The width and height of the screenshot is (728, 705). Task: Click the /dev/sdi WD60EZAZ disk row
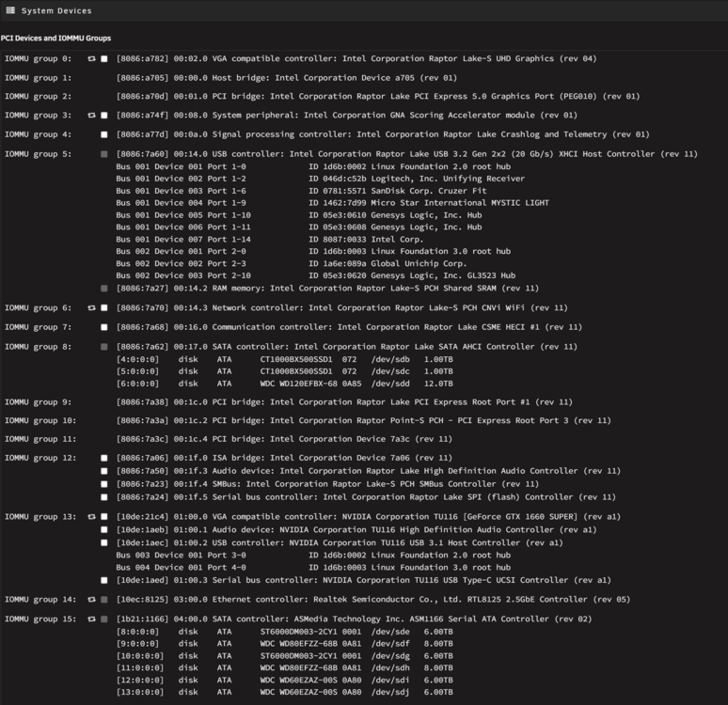tap(285, 680)
